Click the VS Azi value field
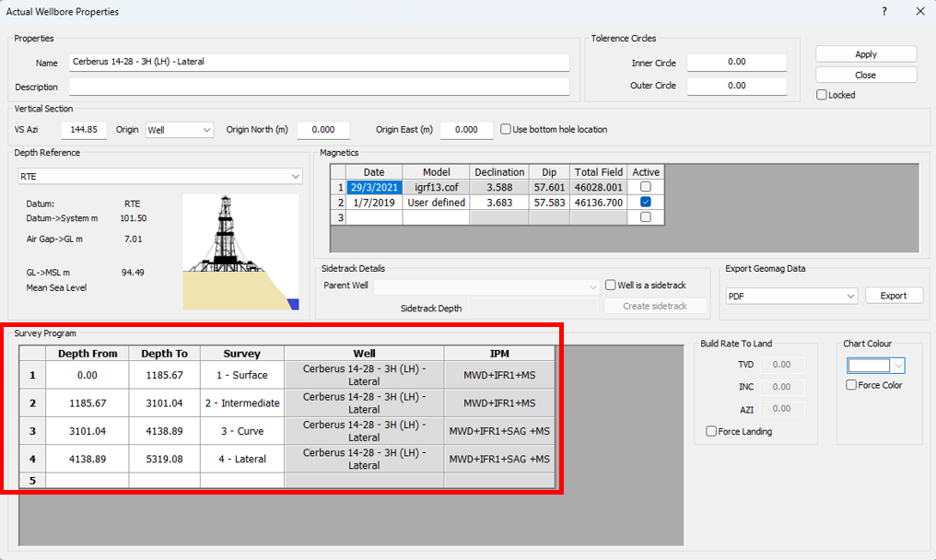Screen dimensions: 936x560 (85, 130)
